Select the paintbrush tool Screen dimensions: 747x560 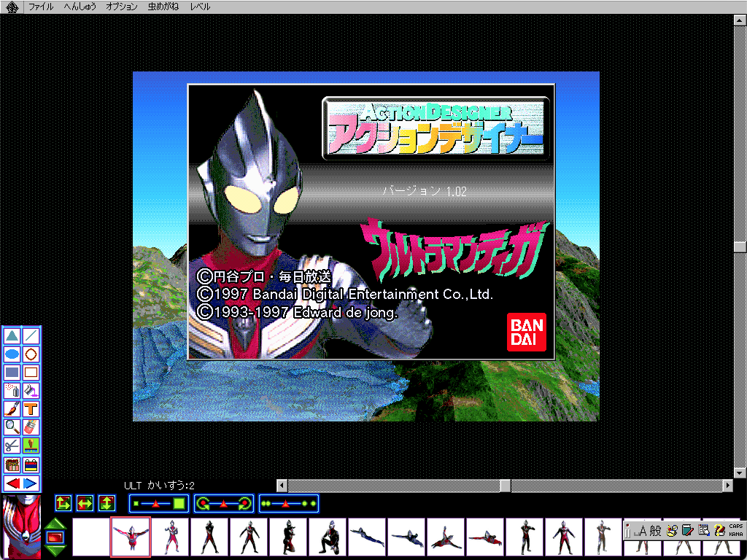pos(12,409)
